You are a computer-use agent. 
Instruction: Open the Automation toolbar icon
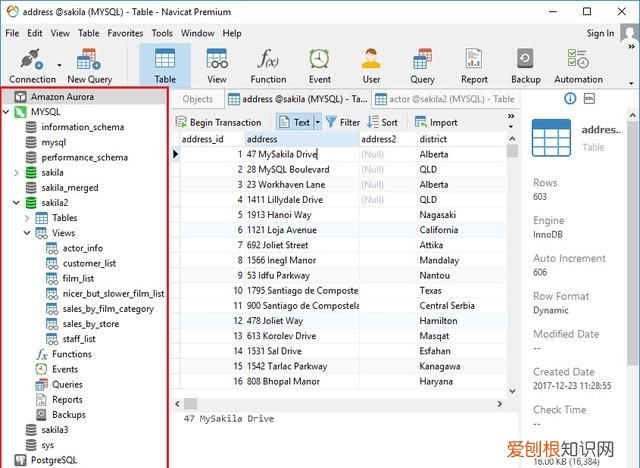(x=578, y=63)
